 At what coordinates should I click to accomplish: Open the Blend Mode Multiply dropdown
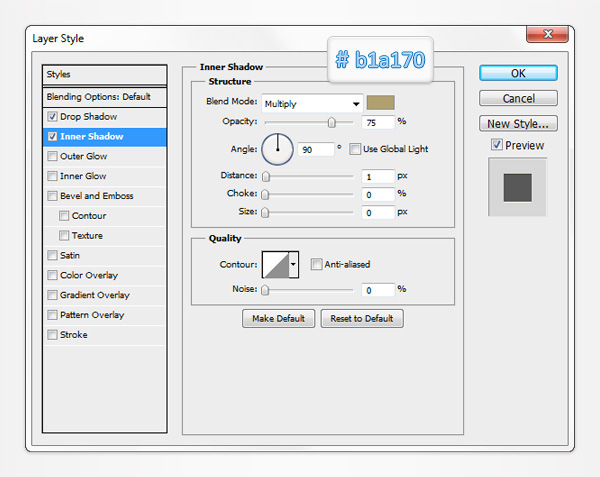(x=312, y=103)
